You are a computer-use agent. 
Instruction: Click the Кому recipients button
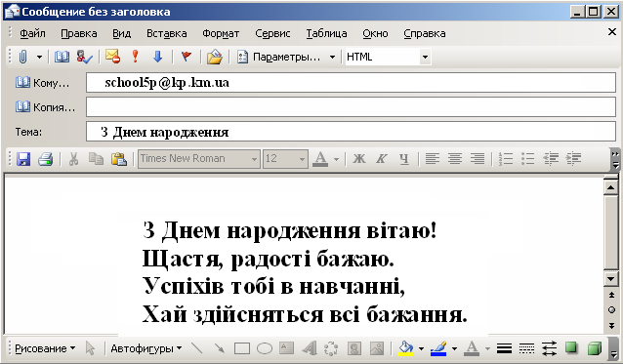pos(43,83)
